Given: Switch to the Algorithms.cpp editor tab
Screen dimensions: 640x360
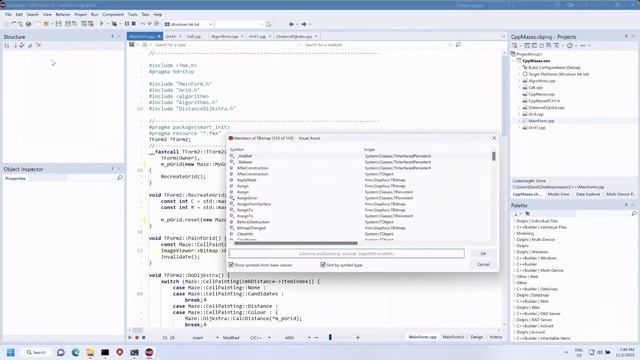Looking at the screenshot, I should 225,36.
